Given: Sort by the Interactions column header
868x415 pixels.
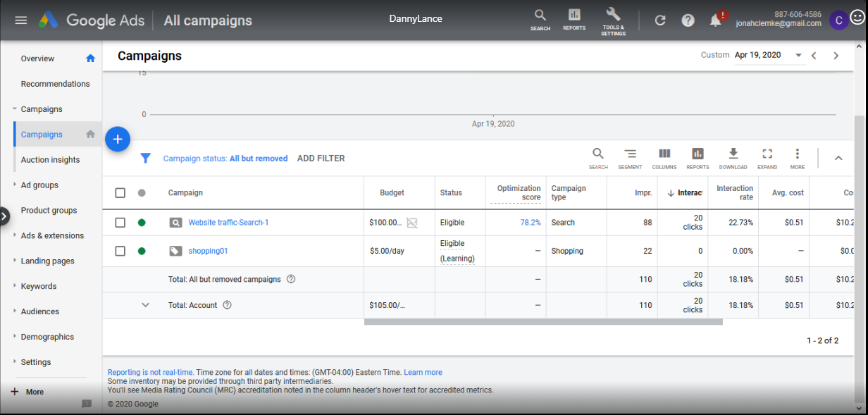Looking at the screenshot, I should (685, 193).
